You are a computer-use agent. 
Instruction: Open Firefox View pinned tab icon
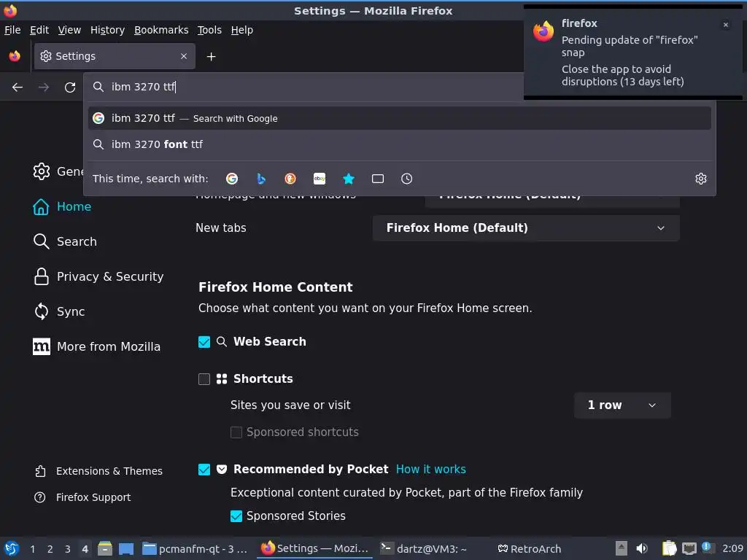[15, 56]
